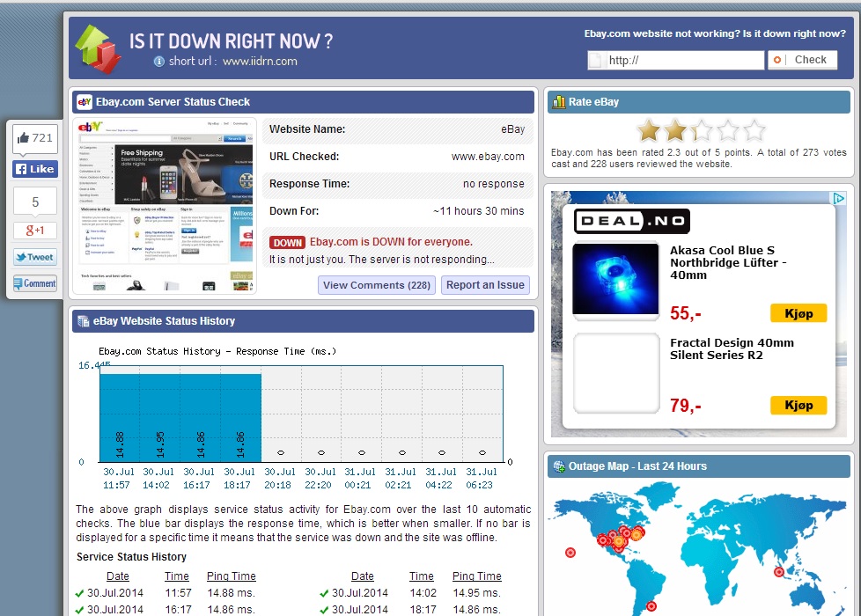Click the page icon inside the URL field

point(595,60)
